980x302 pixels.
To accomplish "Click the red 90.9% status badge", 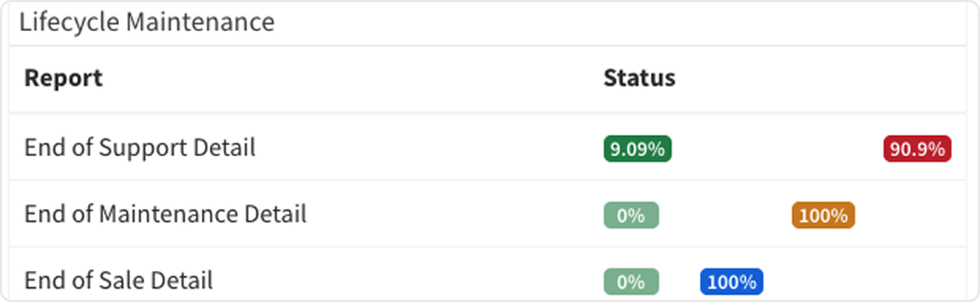I will [x=917, y=149].
